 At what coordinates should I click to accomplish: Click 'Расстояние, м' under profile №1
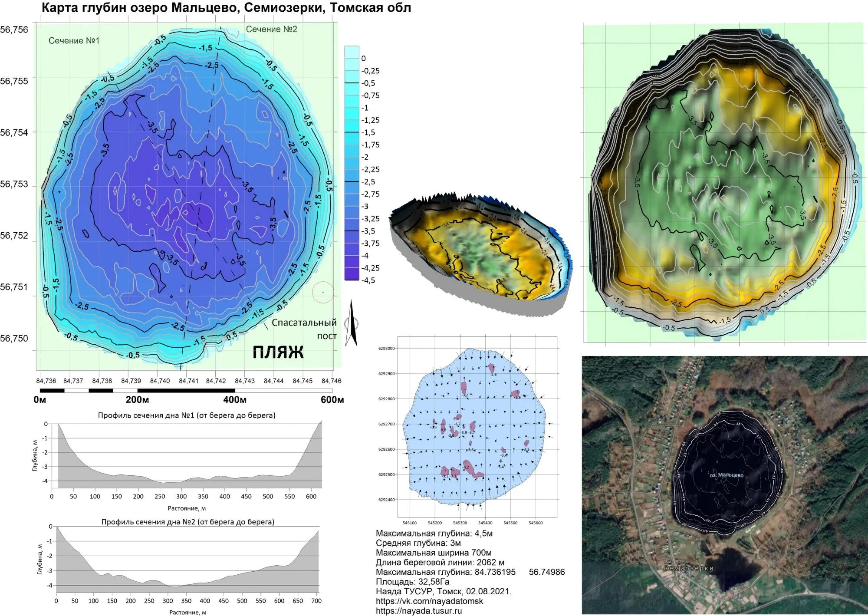pos(187,508)
